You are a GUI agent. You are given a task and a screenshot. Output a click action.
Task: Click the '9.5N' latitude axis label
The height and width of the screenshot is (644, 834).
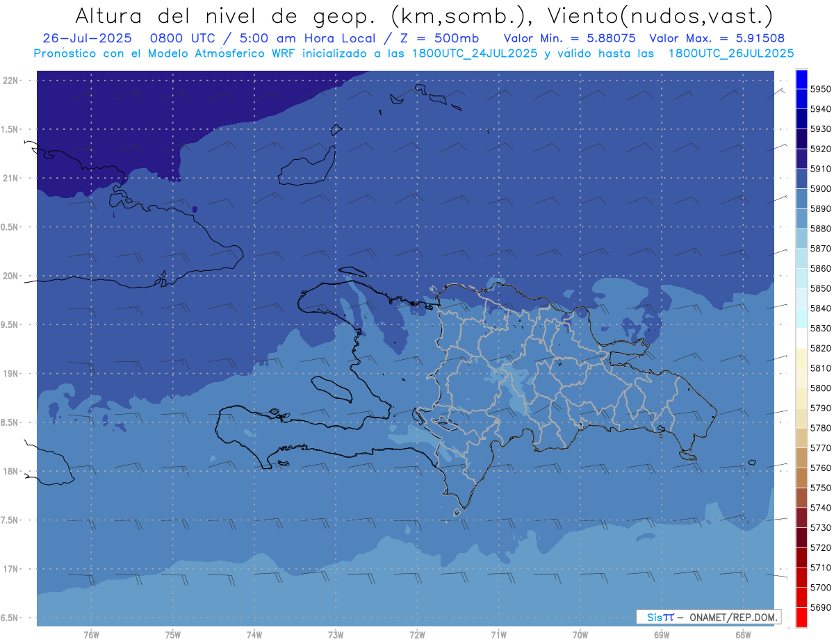coord(9,325)
